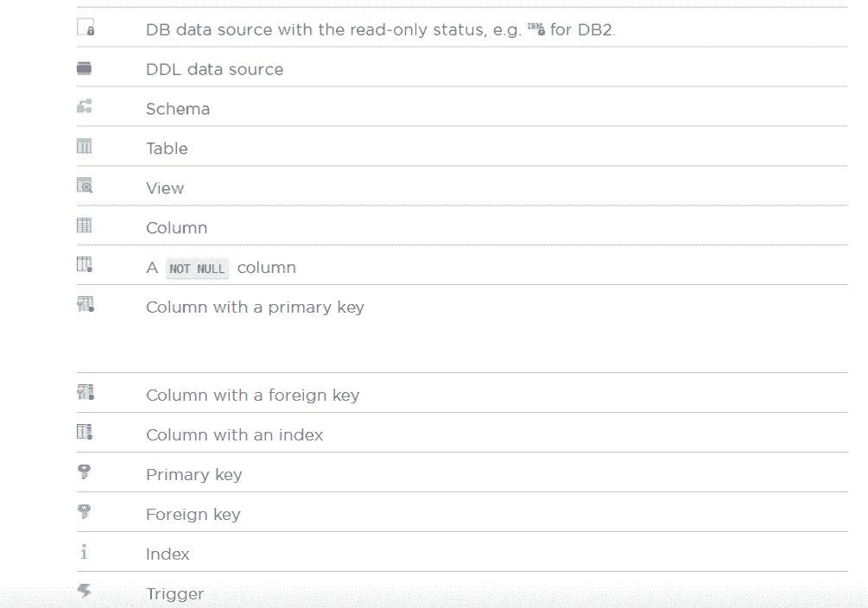
Task: Click the "Schema" description text
Action: pos(177,109)
